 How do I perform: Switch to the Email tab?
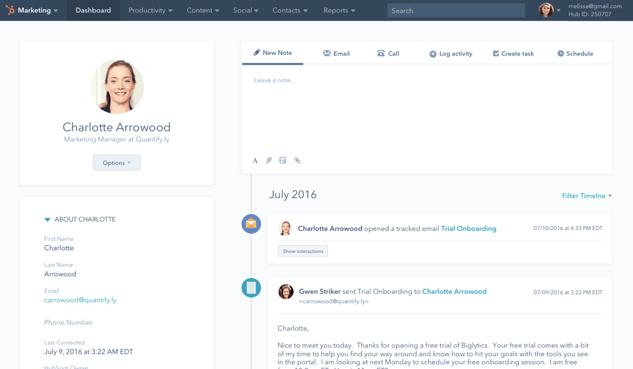click(x=336, y=53)
